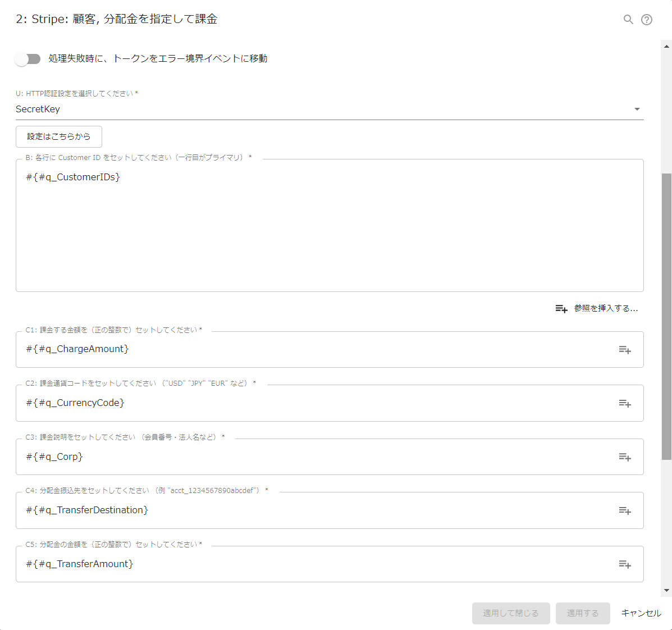Image resolution: width=672 pixels, height=630 pixels.
Task: Click the insert reference icon beside Corp field
Action: (x=624, y=456)
